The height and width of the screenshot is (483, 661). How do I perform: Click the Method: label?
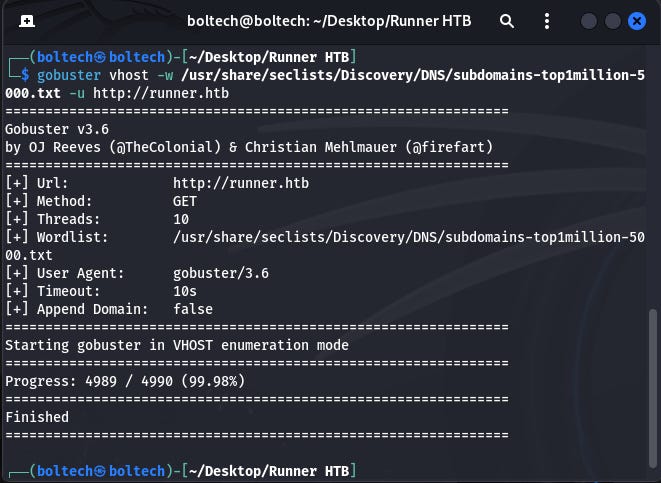point(64,201)
